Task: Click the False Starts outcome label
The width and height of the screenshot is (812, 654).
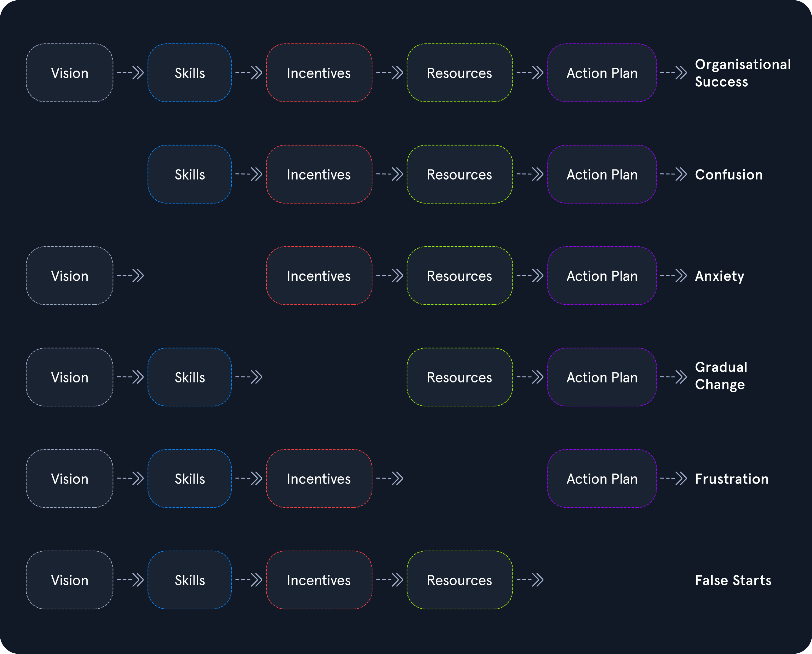Action: [x=733, y=580]
